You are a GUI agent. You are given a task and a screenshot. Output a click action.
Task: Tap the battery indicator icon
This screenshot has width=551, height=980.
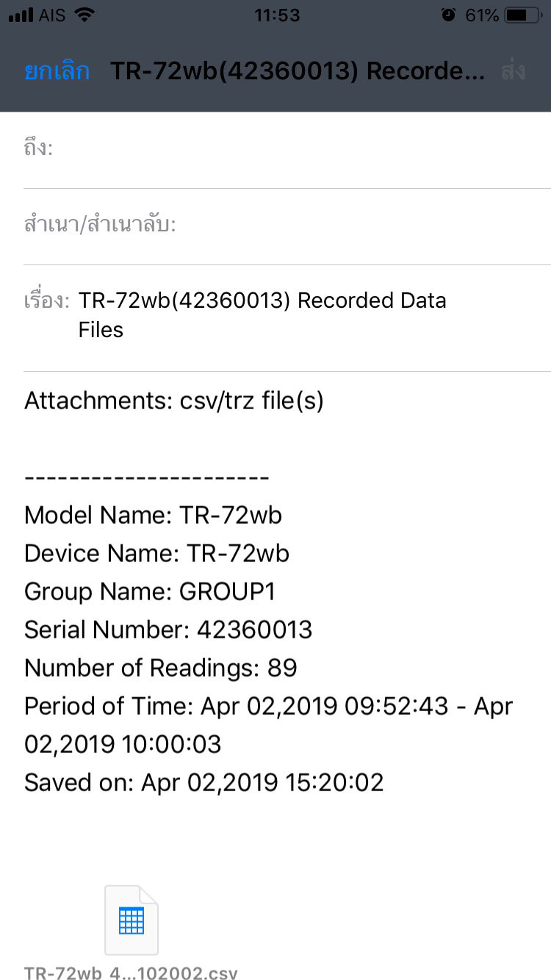[x=522, y=15]
